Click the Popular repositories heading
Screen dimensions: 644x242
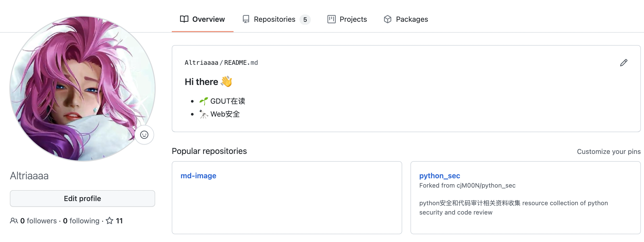pos(209,151)
